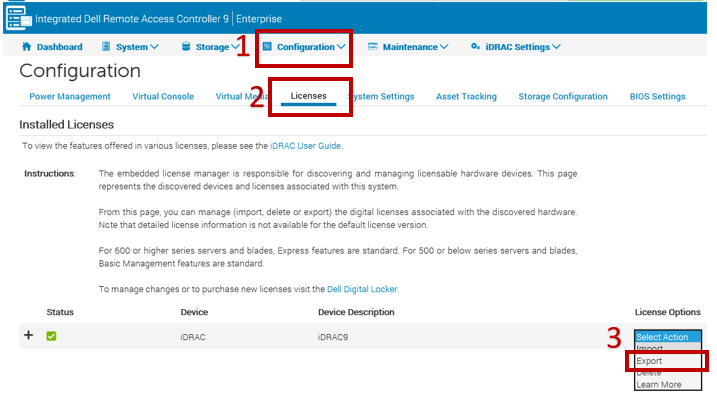Switch to the BIOS Settings tab
The image size is (717, 397).
pyautogui.click(x=658, y=97)
